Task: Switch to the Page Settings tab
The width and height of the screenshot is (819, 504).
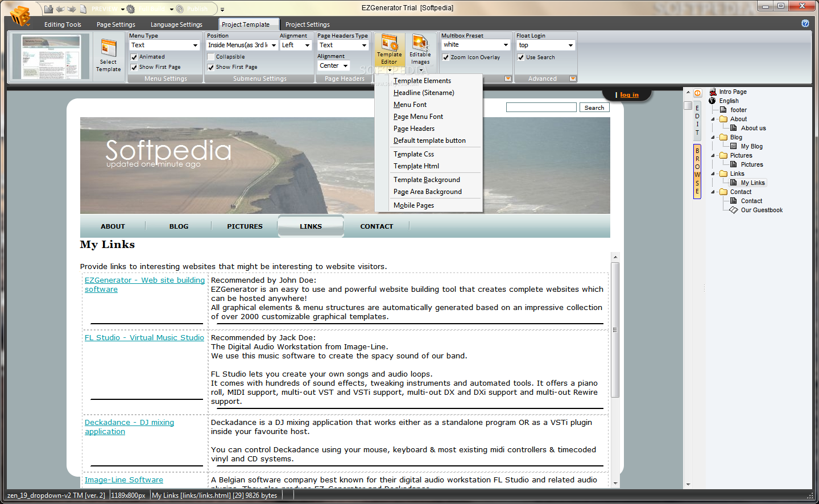Action: 116,24
